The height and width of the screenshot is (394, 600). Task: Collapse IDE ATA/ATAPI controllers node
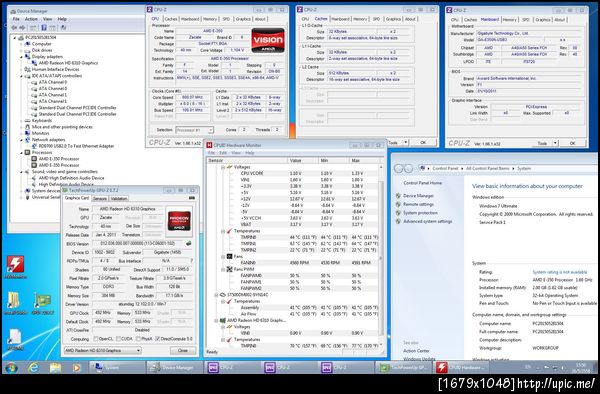[21, 76]
